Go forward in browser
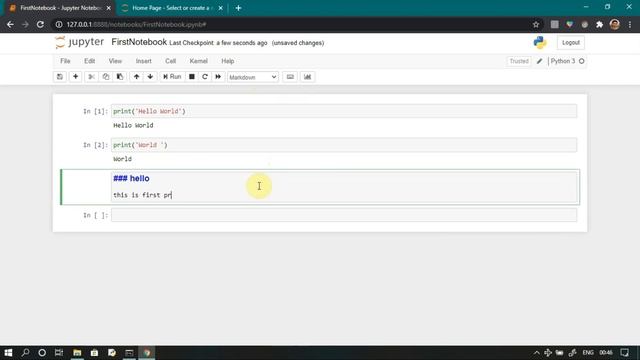 tap(25, 24)
